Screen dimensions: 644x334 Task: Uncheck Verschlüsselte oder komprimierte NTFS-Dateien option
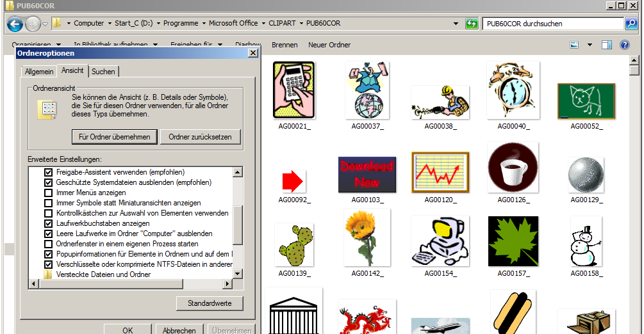[x=49, y=265]
